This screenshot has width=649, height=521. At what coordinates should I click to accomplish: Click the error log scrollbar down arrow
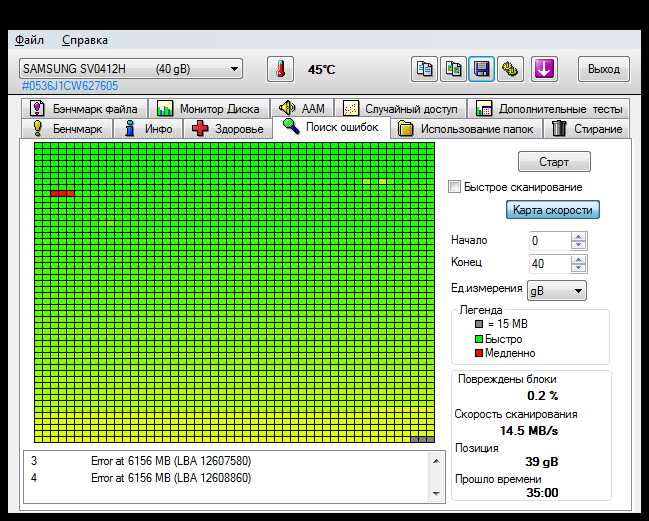(x=435, y=493)
